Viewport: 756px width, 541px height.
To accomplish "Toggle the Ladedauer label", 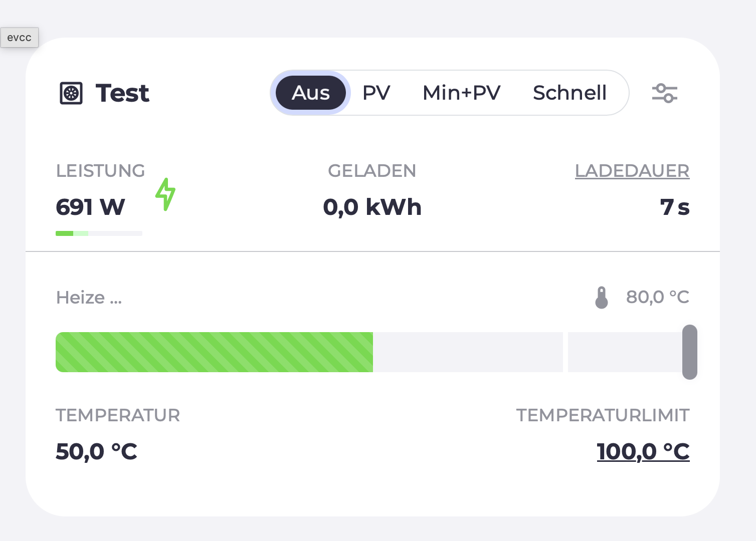I will click(x=632, y=171).
